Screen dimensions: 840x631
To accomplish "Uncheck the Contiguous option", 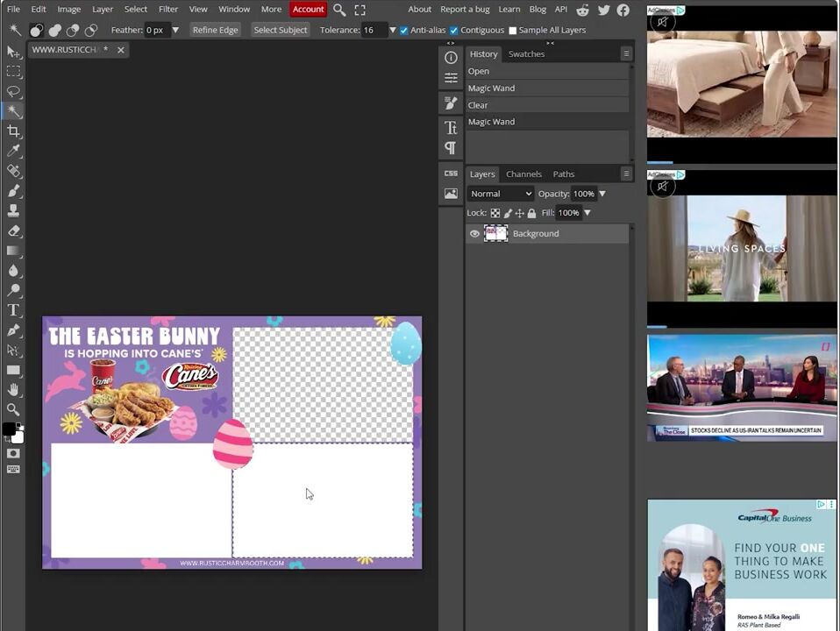I will pos(453,31).
